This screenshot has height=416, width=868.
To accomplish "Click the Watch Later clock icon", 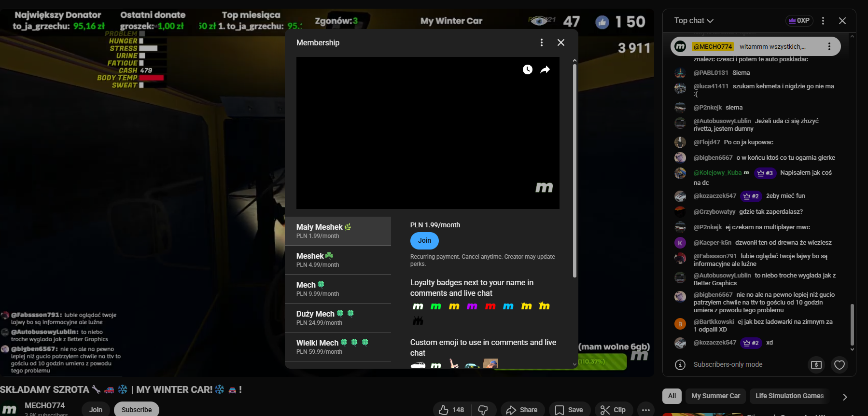I will (x=527, y=69).
